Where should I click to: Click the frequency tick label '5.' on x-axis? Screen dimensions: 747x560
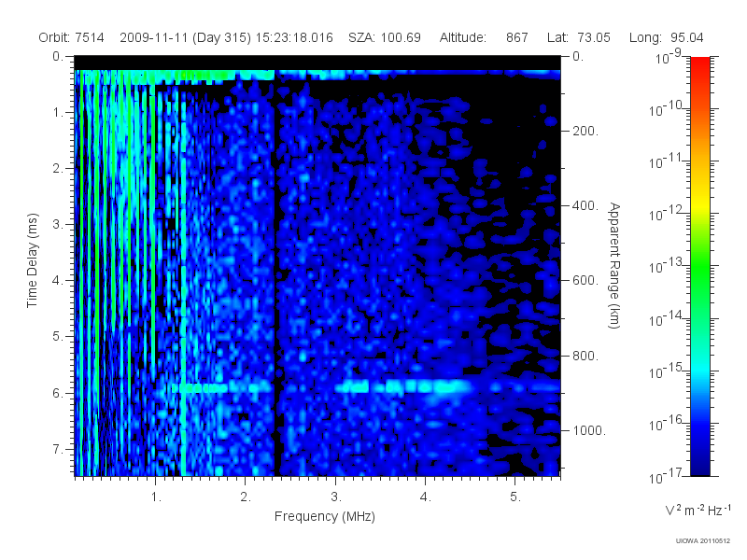tap(515, 497)
